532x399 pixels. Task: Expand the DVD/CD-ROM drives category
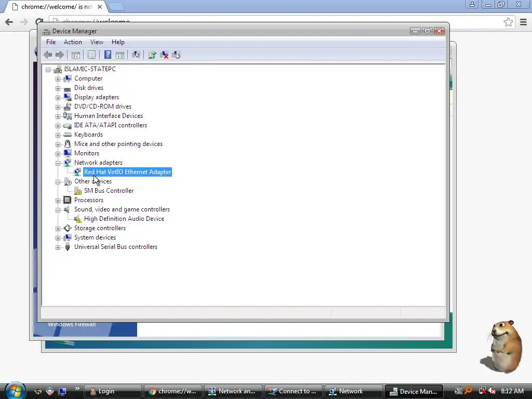58,107
